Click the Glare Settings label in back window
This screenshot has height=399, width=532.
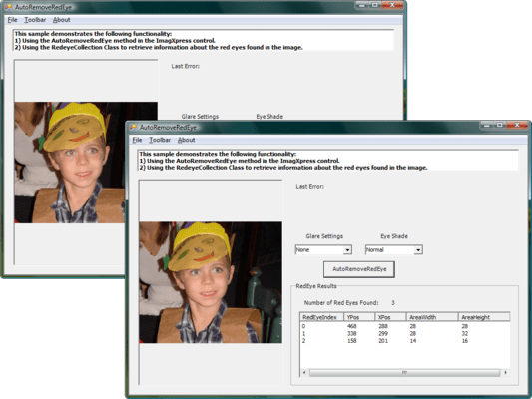click(x=200, y=117)
